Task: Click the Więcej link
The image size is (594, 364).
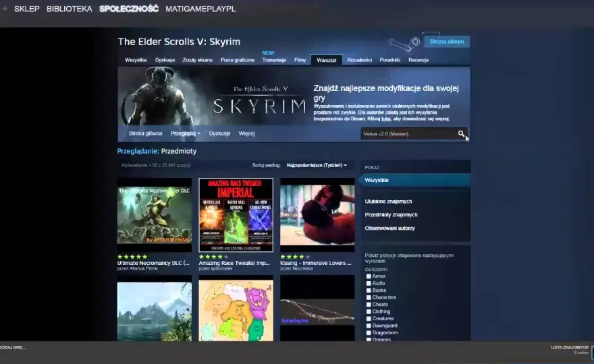Action: point(246,133)
